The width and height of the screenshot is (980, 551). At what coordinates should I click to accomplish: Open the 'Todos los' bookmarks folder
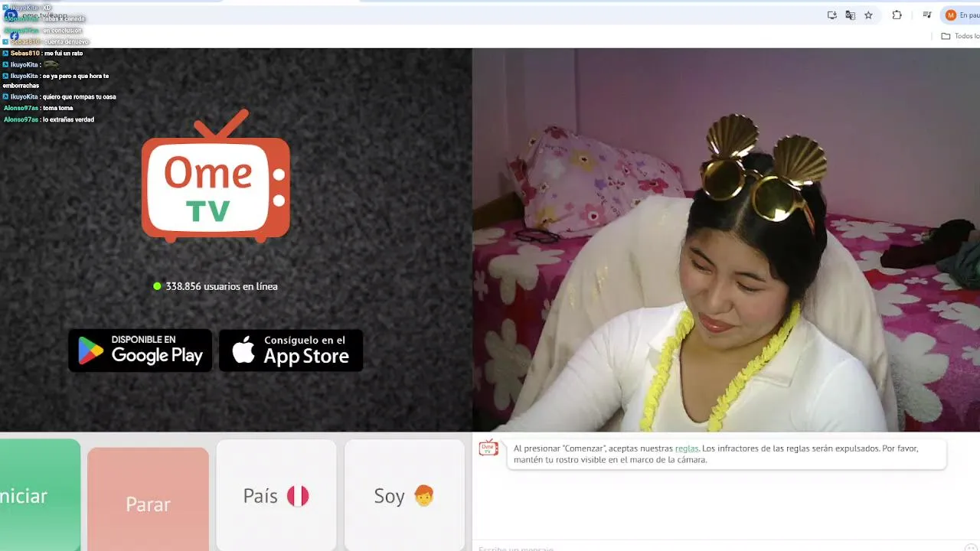[960, 36]
